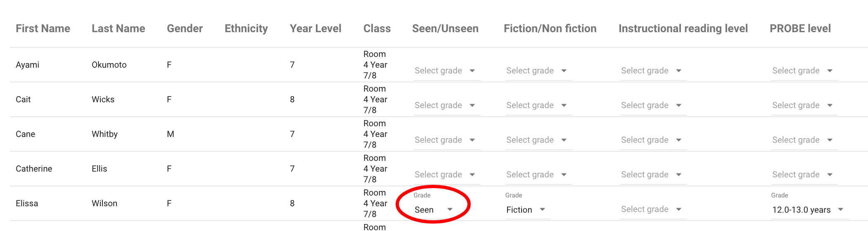Open Elissa's 12.0-13.0 years PROBE dropdown
This screenshot has height=231, width=868.
808,210
